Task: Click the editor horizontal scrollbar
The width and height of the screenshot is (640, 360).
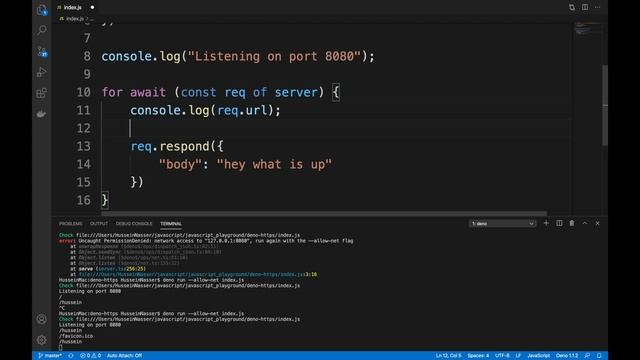Action: pyautogui.click(x=324, y=213)
